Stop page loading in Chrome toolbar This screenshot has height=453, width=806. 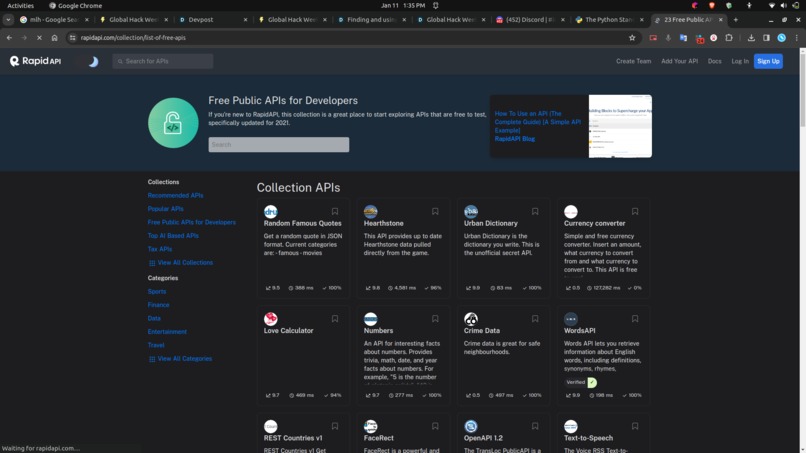tap(39, 38)
